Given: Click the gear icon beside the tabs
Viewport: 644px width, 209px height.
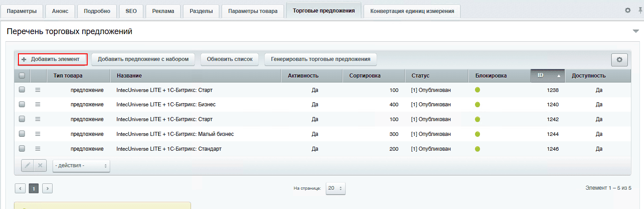Looking at the screenshot, I should [628, 10].
